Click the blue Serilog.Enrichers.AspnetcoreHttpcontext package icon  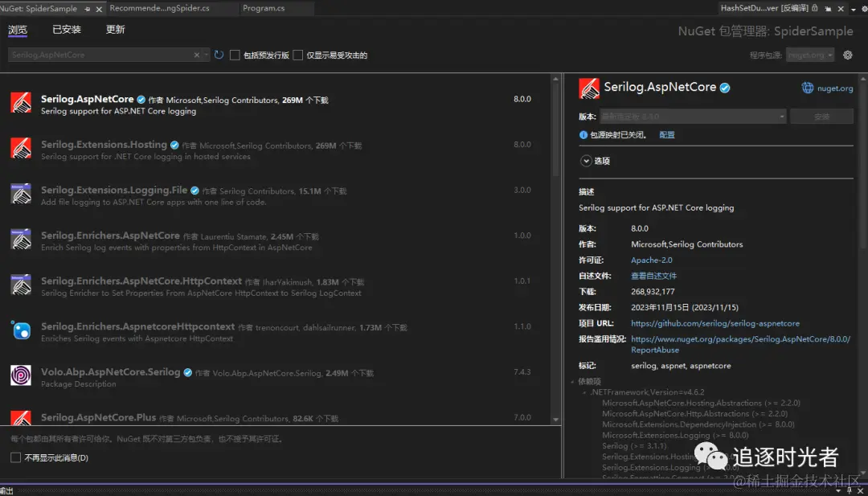click(x=21, y=330)
